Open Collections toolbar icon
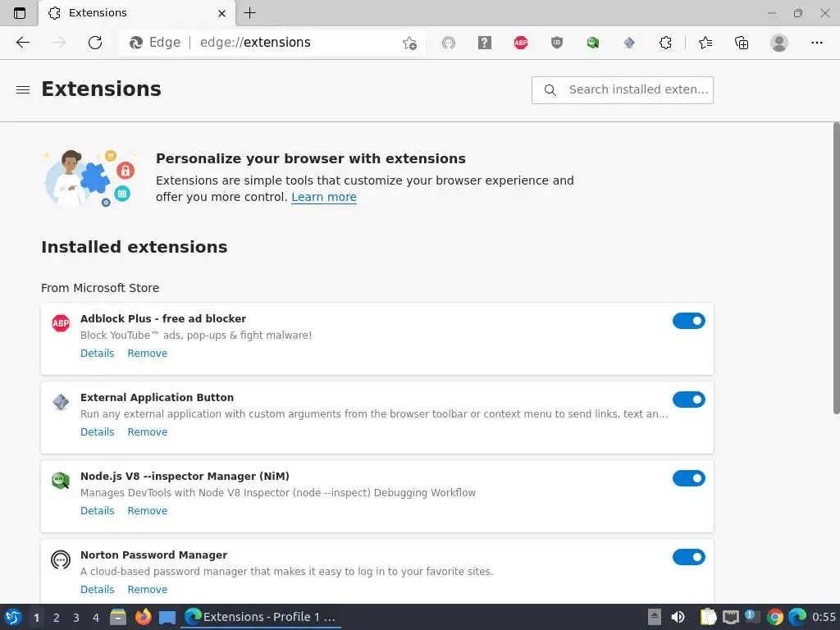The image size is (840, 630). point(742,43)
